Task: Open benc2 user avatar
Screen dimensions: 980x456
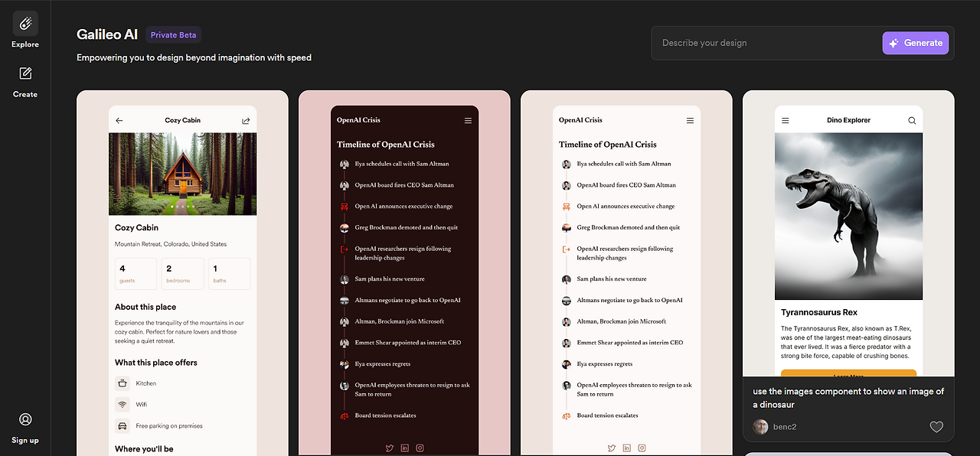Action: [760, 427]
